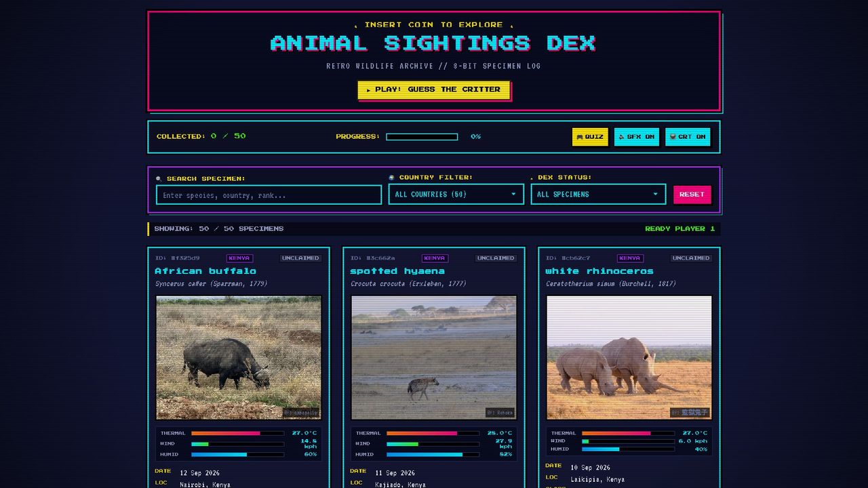Click the speaker icon on the SFX button

point(621,137)
